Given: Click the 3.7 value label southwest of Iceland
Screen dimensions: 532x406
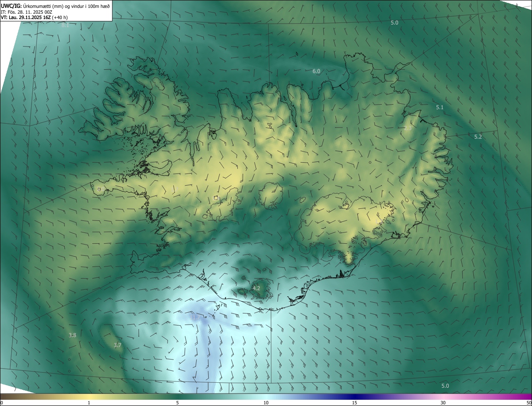Looking at the screenshot, I should (x=118, y=345).
